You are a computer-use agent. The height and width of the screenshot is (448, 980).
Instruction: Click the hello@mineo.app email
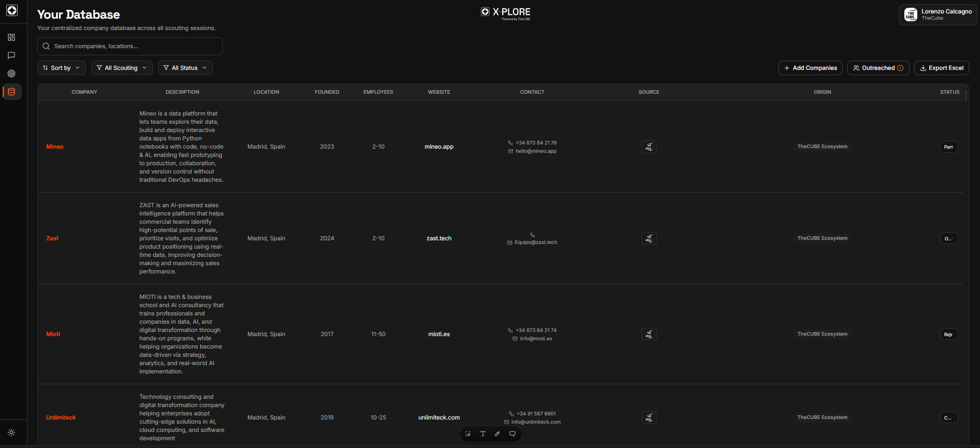click(x=536, y=151)
